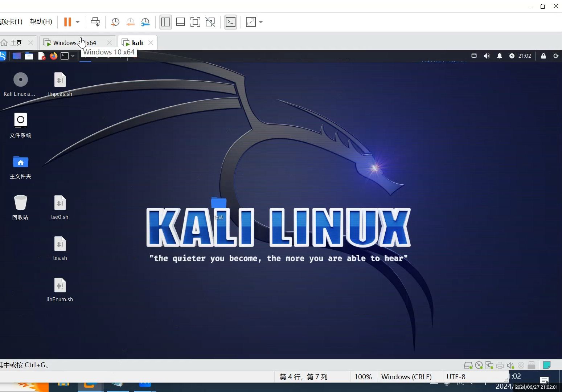Restore down the VMware window
Viewport: 562px width, 392px height.
(x=543, y=6)
